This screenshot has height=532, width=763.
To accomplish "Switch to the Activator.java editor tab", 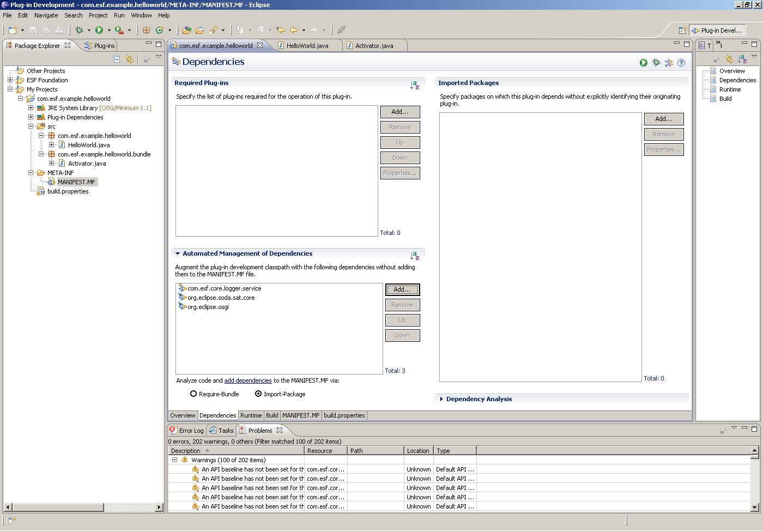I will 374,46.
